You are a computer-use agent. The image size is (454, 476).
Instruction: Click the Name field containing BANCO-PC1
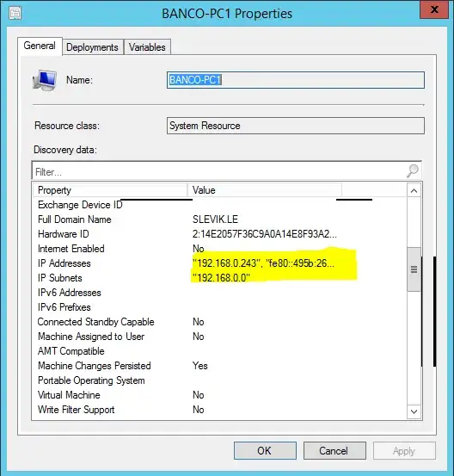[x=296, y=80]
